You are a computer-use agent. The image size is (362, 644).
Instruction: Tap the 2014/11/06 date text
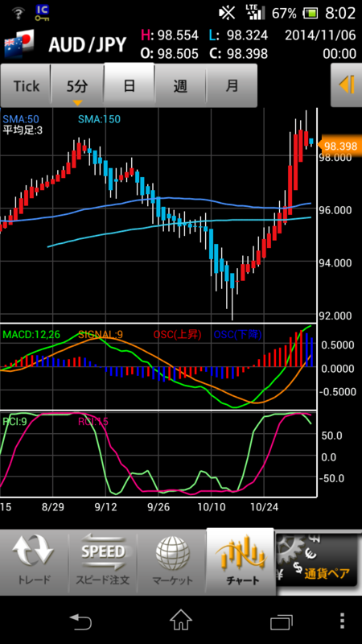click(320, 35)
